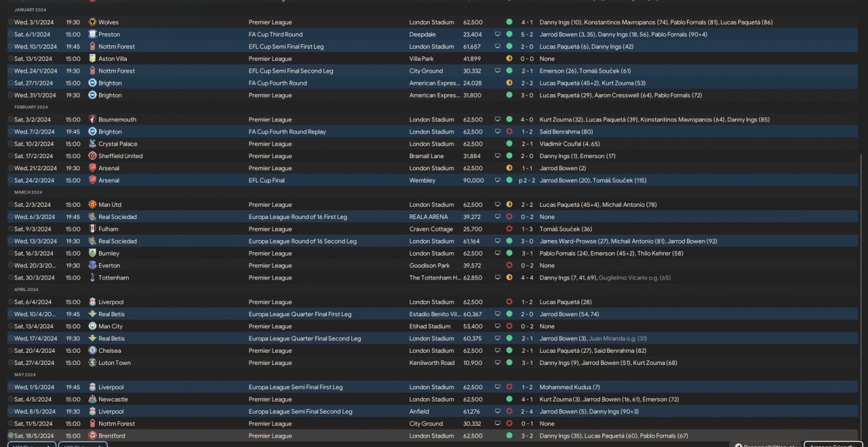
Task: Click the 90,000 attendance figure
Action: [x=473, y=181]
